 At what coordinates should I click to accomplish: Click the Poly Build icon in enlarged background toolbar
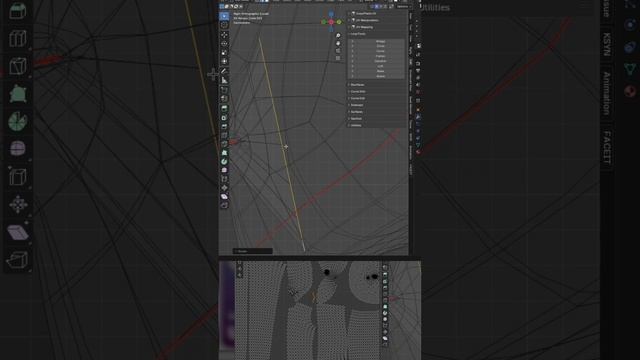[18, 94]
